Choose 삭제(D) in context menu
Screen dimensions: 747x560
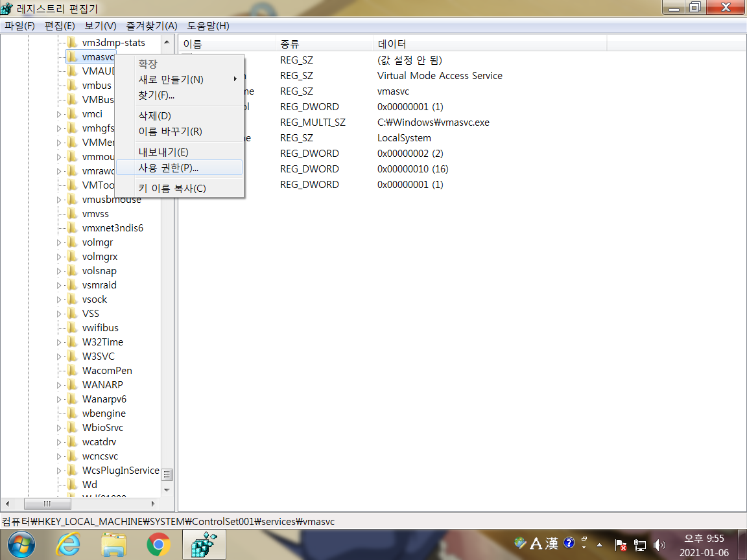[179, 116]
